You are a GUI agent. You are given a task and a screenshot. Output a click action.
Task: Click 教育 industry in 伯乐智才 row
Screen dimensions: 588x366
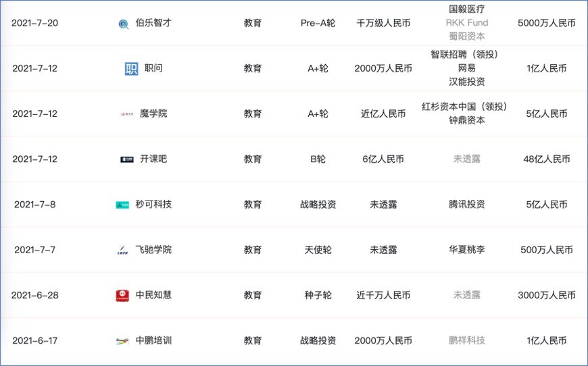coord(253,23)
